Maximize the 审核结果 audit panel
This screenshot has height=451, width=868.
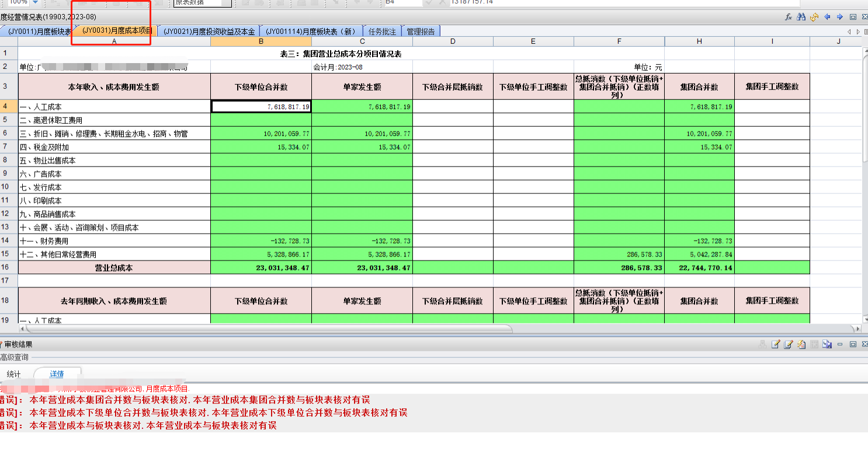tap(853, 345)
